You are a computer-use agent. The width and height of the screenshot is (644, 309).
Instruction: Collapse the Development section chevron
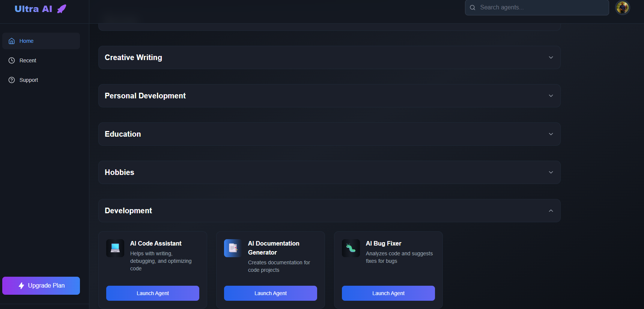(551, 211)
